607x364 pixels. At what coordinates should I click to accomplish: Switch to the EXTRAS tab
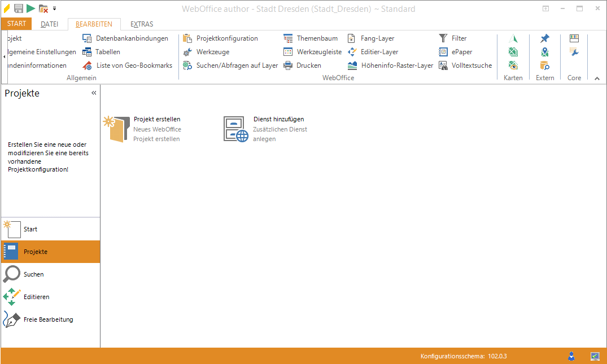[142, 24]
